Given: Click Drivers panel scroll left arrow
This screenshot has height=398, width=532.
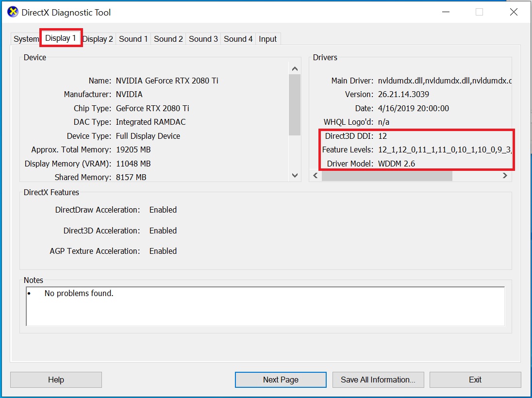Looking at the screenshot, I should click(x=316, y=175).
